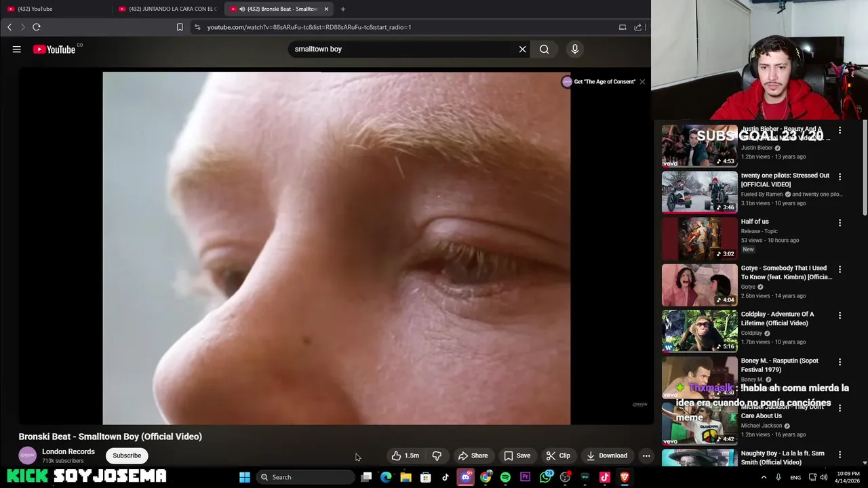Start voice search with microphone icon
Screen dimensions: 868x488
(574, 49)
